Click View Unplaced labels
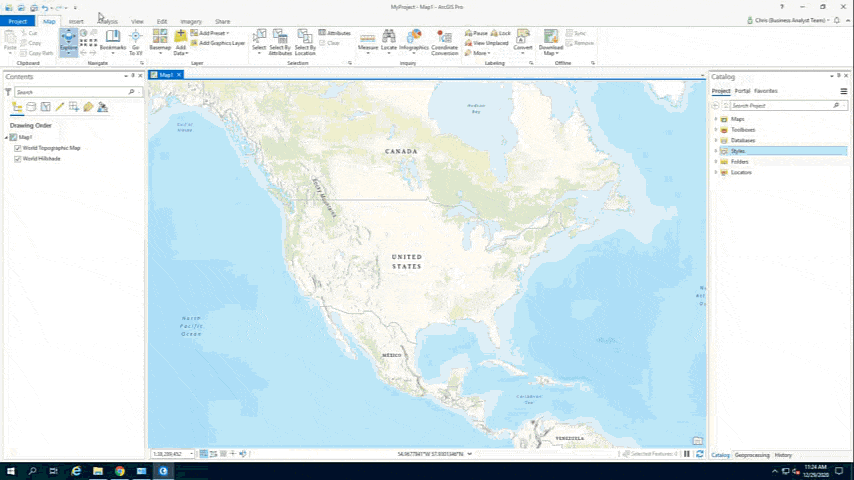Image resolution: width=854 pixels, height=480 pixels. click(x=486, y=43)
